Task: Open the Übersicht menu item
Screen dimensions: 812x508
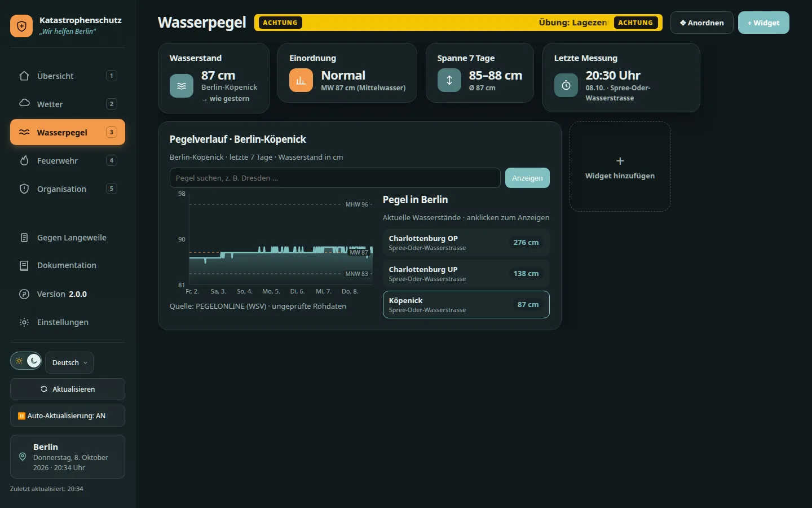Action: (68, 76)
